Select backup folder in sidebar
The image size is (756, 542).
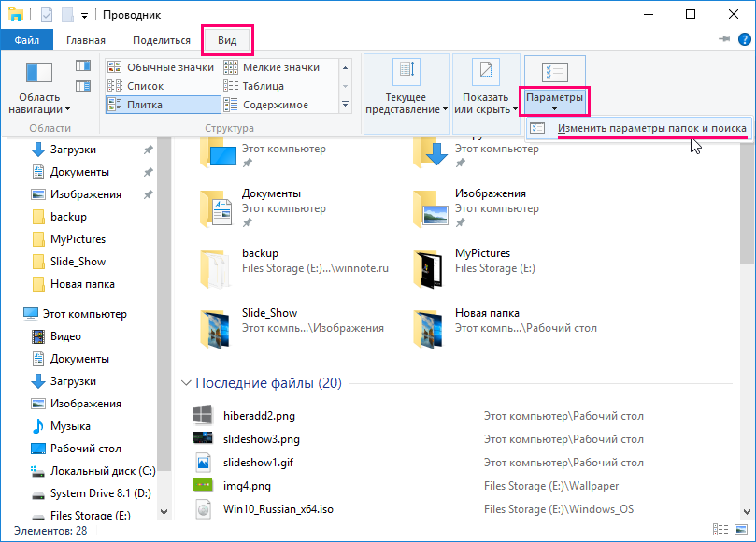click(68, 217)
